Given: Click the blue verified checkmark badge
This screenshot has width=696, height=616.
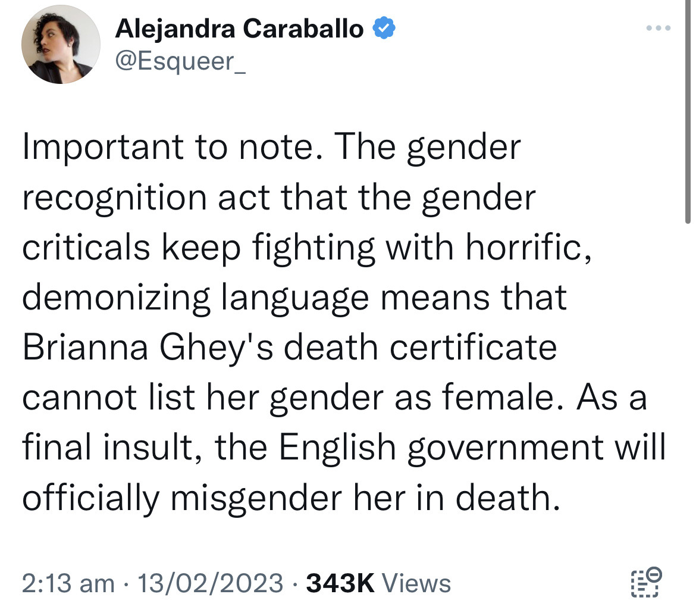Looking at the screenshot, I should click(384, 28).
